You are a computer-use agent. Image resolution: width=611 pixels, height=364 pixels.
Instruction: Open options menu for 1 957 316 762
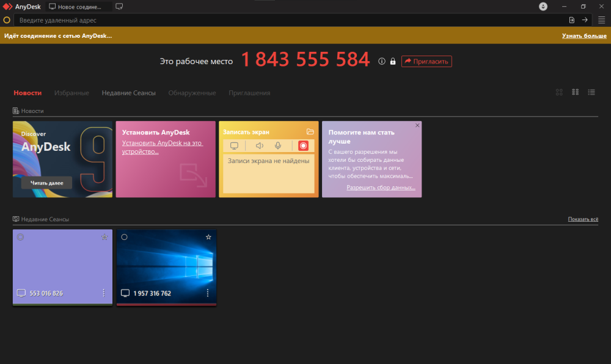(207, 293)
